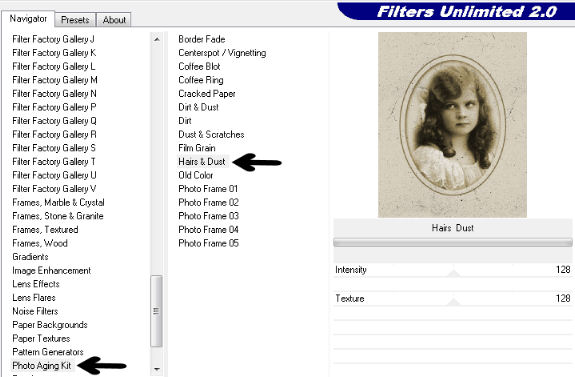Pick the Dust & Scratches filter
Viewport: 575px width, 377px height.
point(211,134)
